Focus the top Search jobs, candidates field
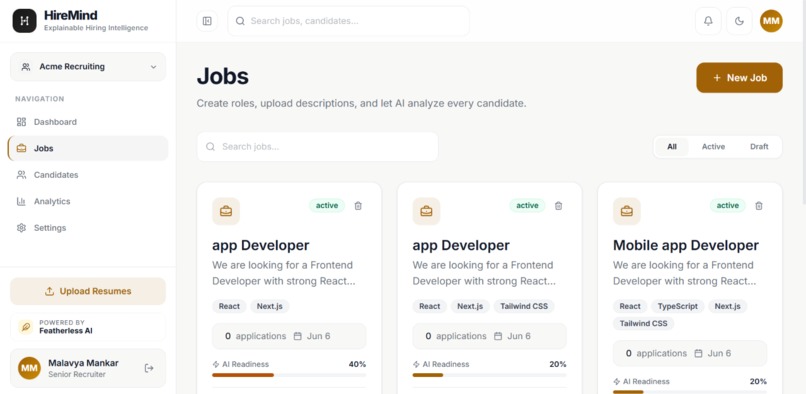The height and width of the screenshot is (394, 806). pyautogui.click(x=349, y=21)
